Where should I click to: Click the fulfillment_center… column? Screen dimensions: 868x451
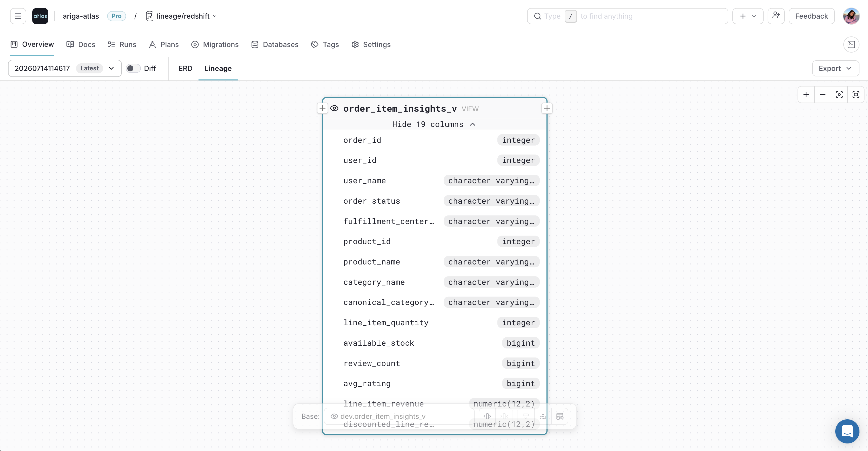[x=435, y=221]
